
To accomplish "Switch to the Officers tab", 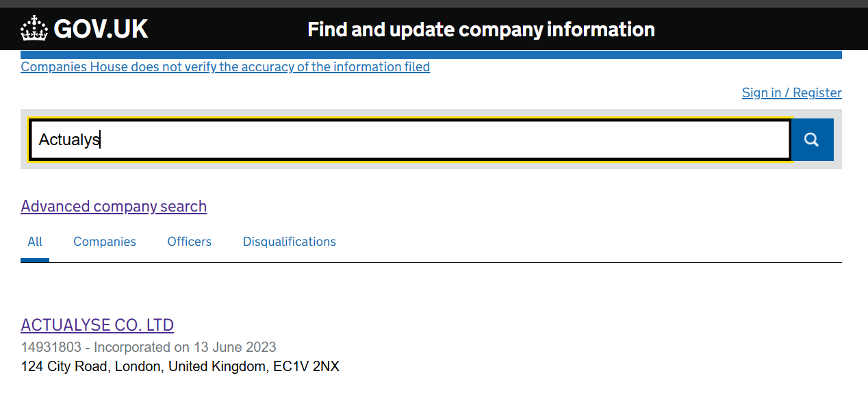I will pyautogui.click(x=189, y=242).
